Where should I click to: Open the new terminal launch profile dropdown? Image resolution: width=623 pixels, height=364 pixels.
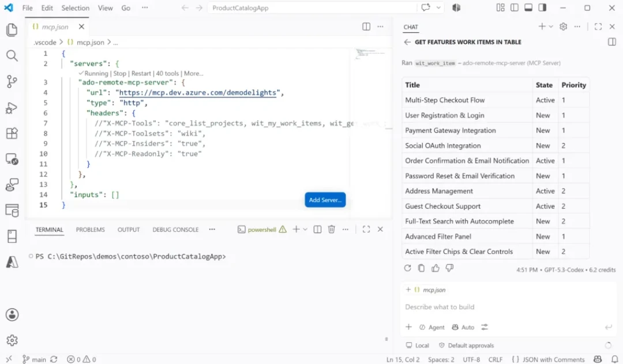[305, 229]
